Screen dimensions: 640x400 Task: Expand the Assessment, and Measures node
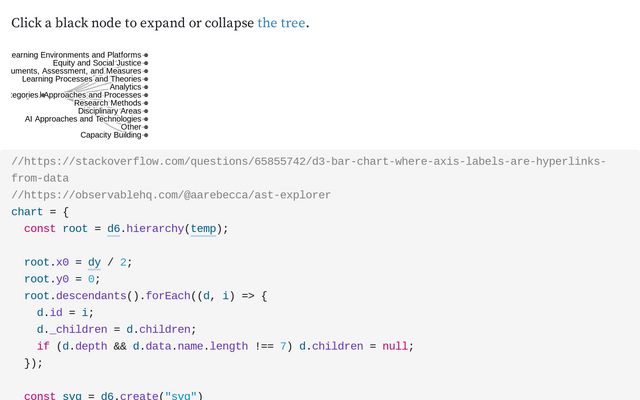(x=146, y=71)
